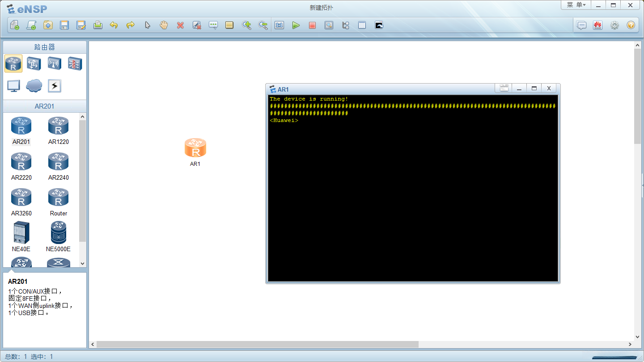Select the connection cable category
Viewport: 644px width, 362px height.
tap(55, 86)
